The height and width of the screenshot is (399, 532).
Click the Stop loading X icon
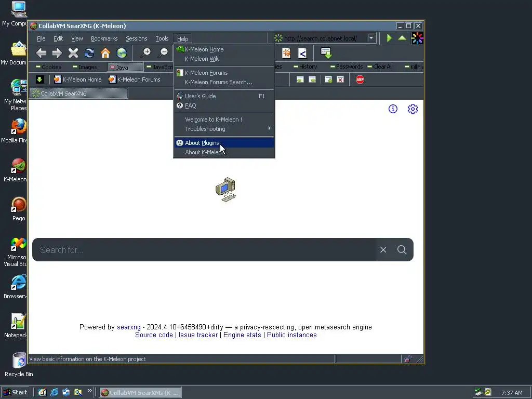(x=73, y=53)
